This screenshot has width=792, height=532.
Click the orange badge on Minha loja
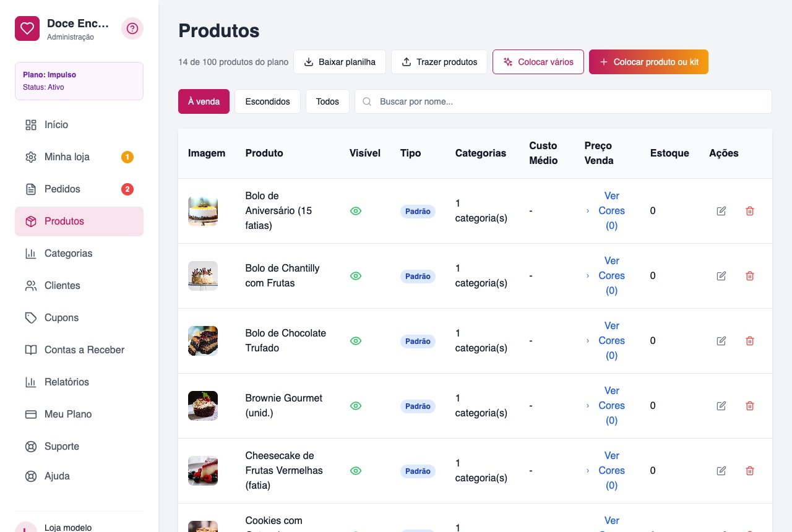(127, 157)
